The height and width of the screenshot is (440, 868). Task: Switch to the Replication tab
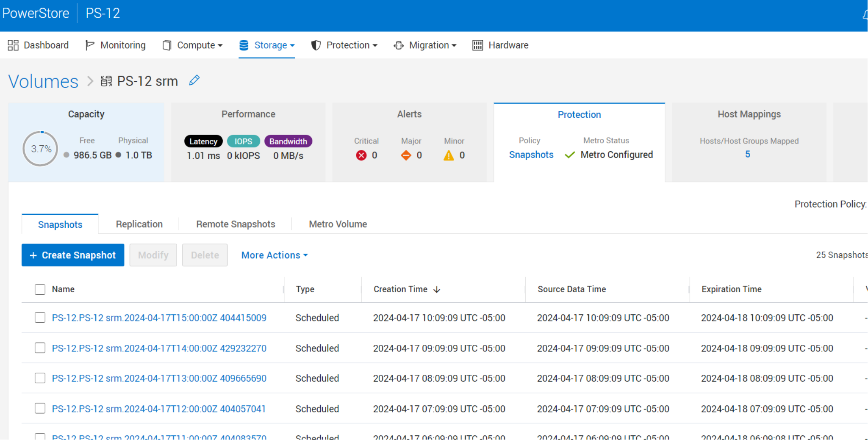[139, 224]
